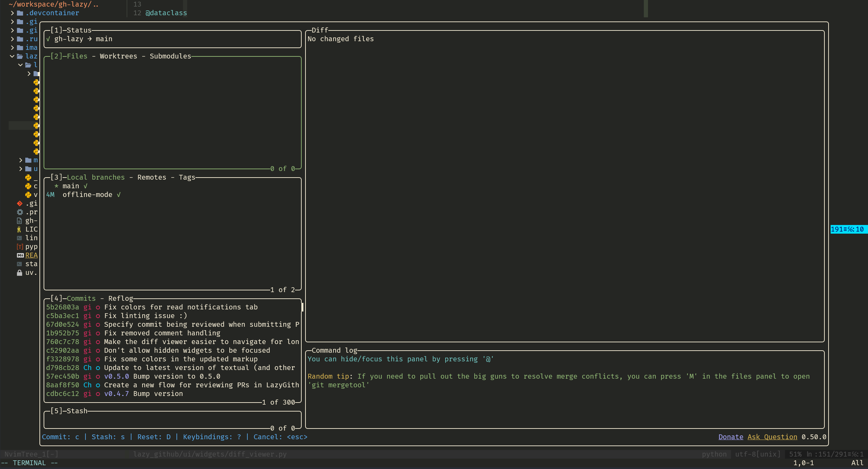Click the Ask Question link
Image resolution: width=868 pixels, height=469 pixels.
[x=772, y=437]
